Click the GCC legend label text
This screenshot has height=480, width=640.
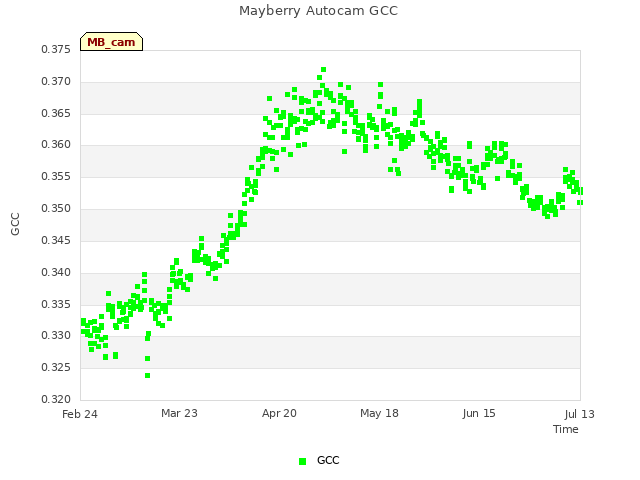tap(328, 460)
